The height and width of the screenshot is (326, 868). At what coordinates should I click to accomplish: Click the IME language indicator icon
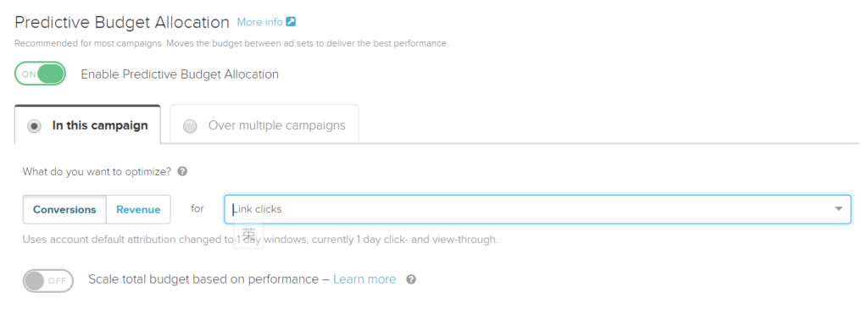coord(248,234)
